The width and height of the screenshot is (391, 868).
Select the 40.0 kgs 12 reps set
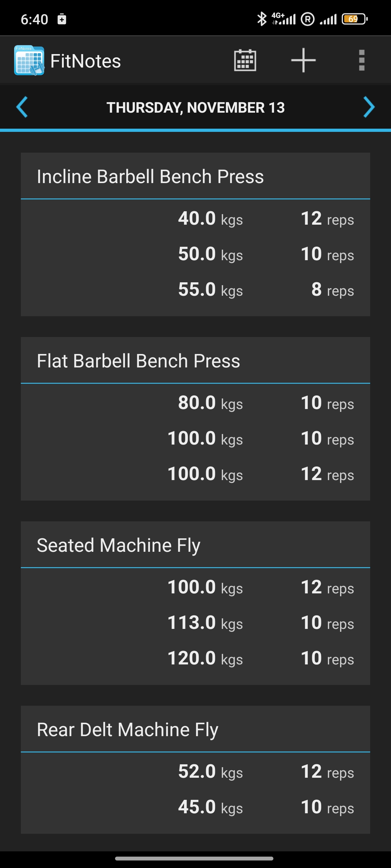[266, 218]
